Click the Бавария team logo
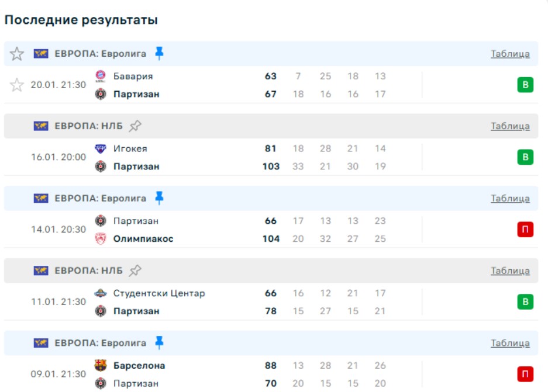 point(101,76)
